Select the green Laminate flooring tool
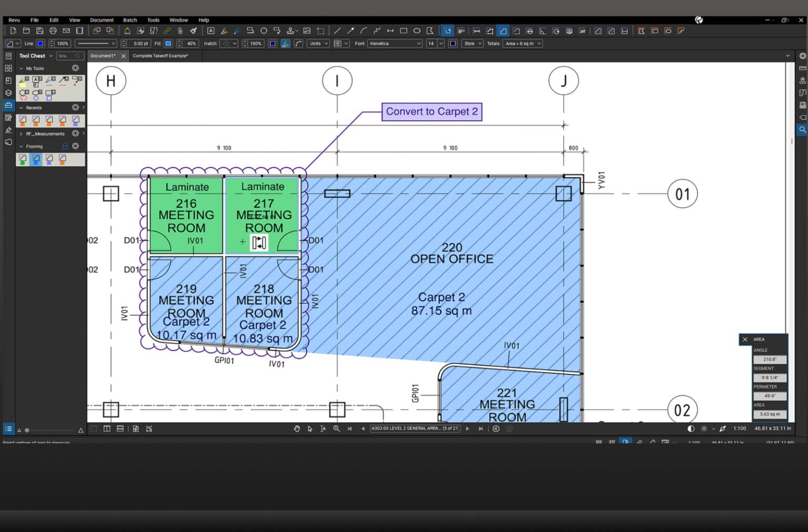The image size is (808, 532). coord(23,159)
